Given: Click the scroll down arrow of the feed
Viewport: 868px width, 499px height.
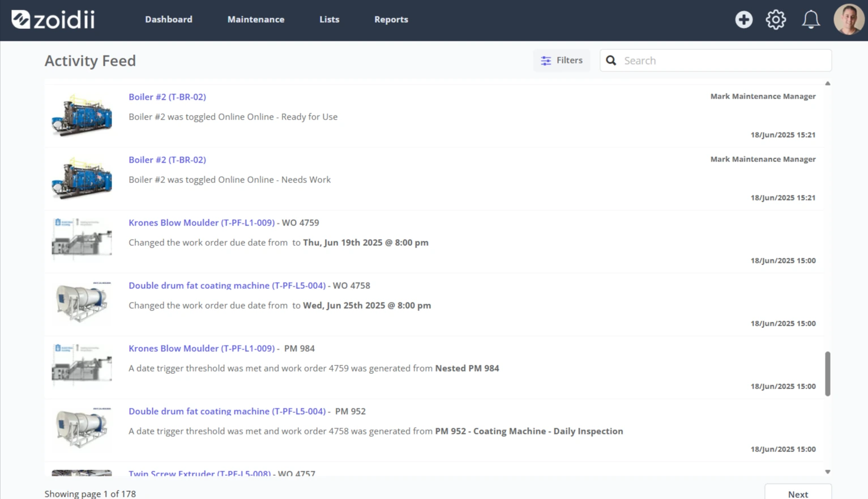Looking at the screenshot, I should 827,472.
